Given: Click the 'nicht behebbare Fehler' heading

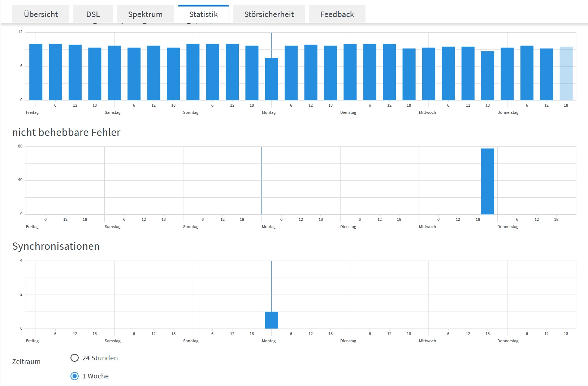Looking at the screenshot, I should 66,132.
